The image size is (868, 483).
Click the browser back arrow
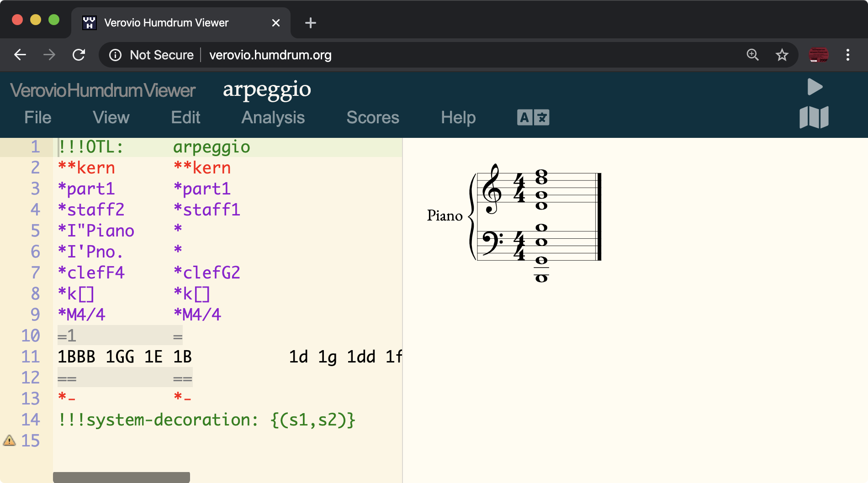pos(19,55)
